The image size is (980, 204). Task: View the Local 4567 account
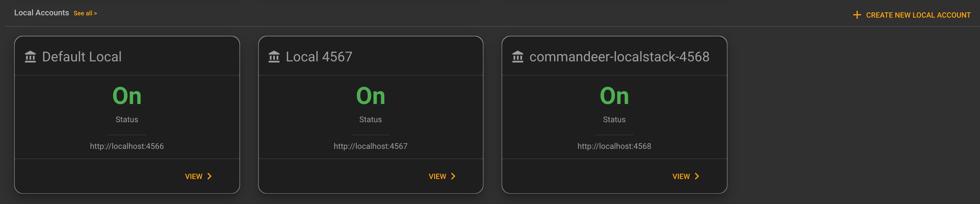click(x=442, y=176)
